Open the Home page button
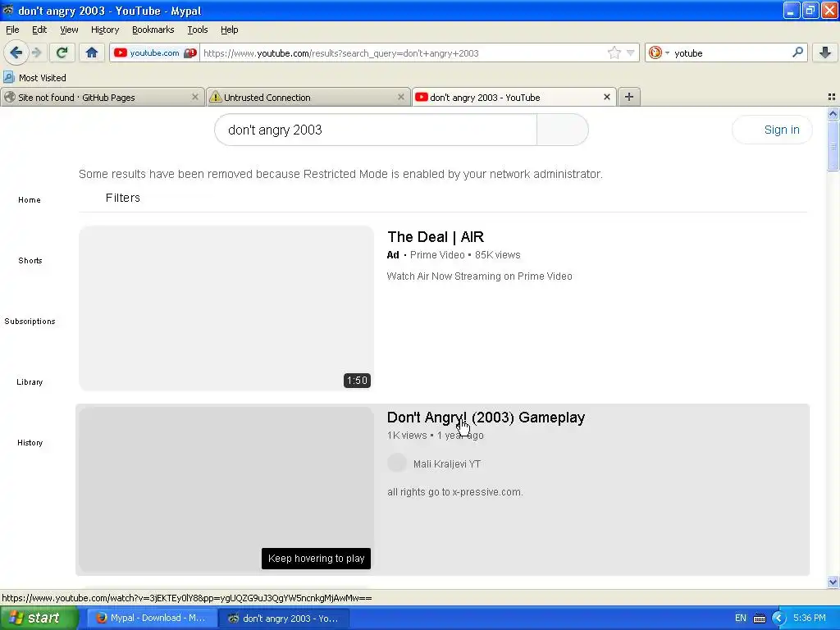The image size is (840, 630). coord(92,52)
